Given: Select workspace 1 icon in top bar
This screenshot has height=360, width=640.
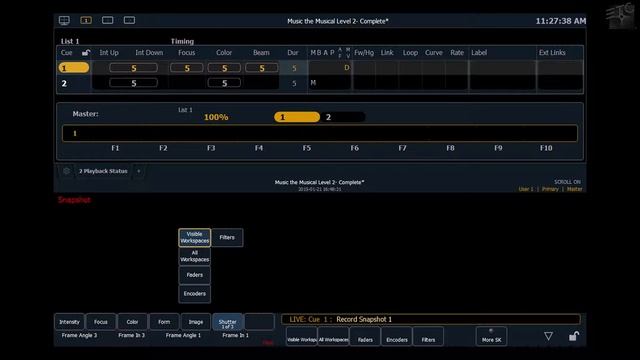Looking at the screenshot, I should [86, 20].
